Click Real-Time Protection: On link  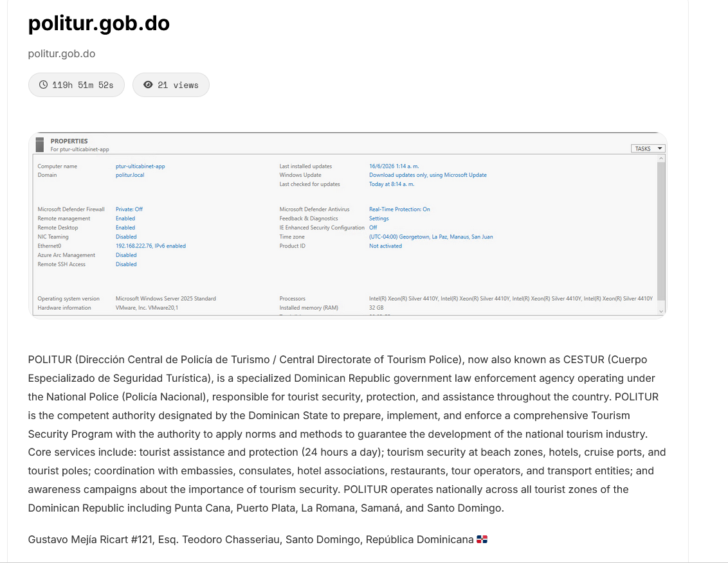[399, 210]
